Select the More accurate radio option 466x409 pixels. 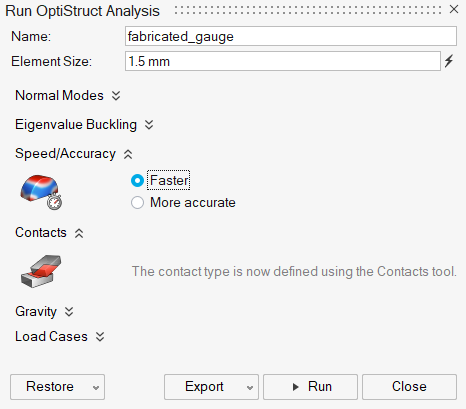point(137,202)
